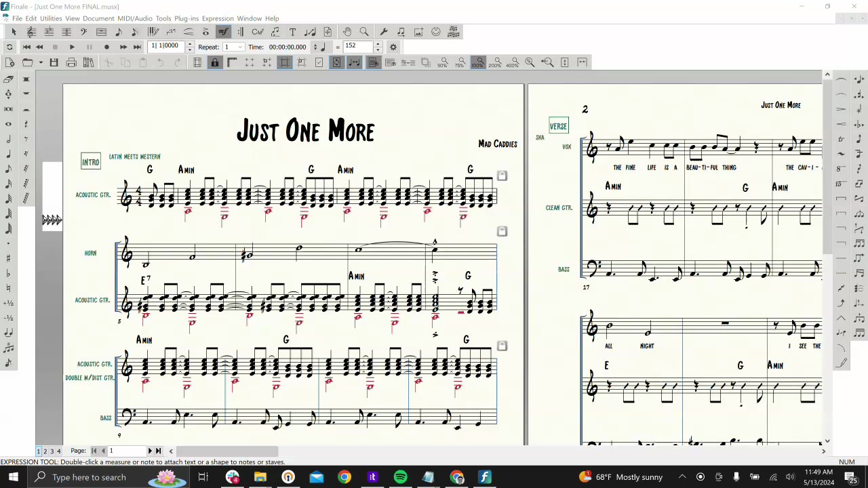Screen dimensions: 868x488
Task: Click the Windows Start button
Action: click(13, 477)
